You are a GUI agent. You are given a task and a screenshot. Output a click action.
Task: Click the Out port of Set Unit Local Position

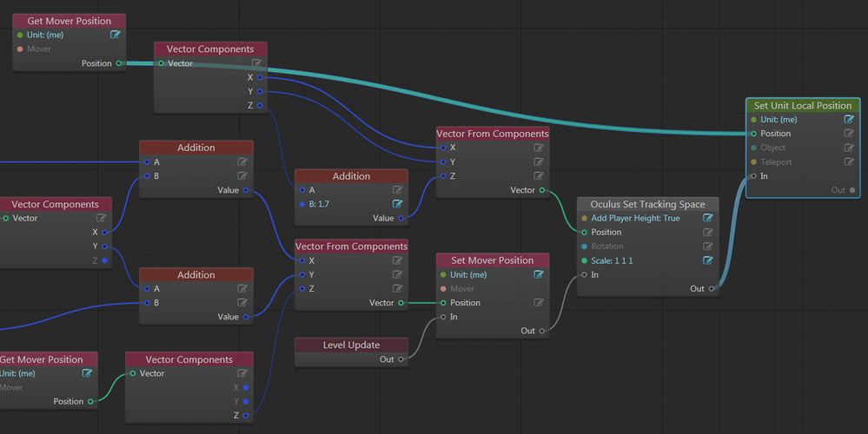(x=852, y=190)
